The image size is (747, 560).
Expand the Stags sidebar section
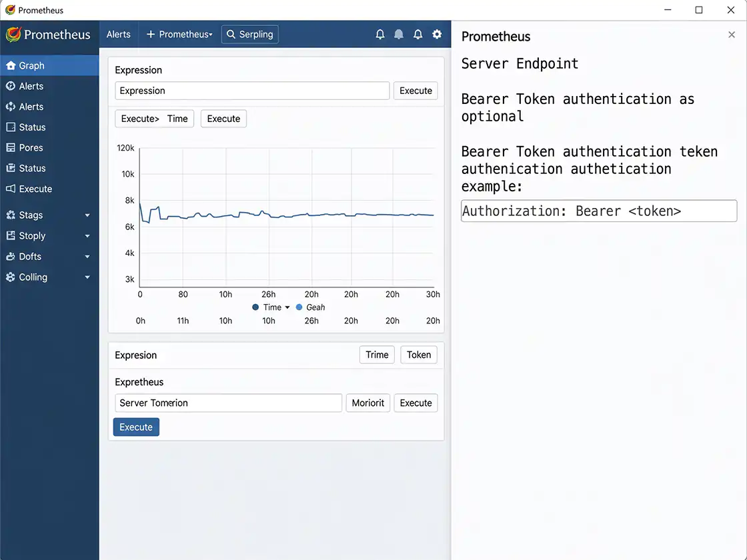point(87,215)
